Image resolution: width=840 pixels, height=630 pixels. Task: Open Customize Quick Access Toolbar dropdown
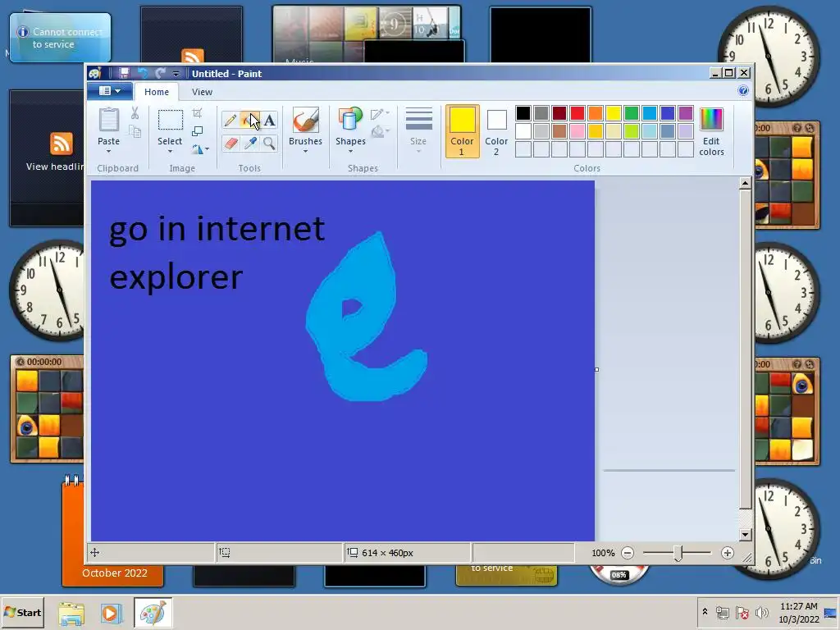[176, 73]
